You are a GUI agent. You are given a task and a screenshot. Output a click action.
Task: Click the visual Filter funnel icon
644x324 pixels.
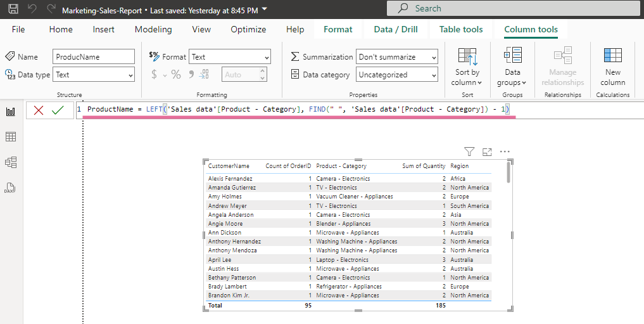[x=469, y=152]
